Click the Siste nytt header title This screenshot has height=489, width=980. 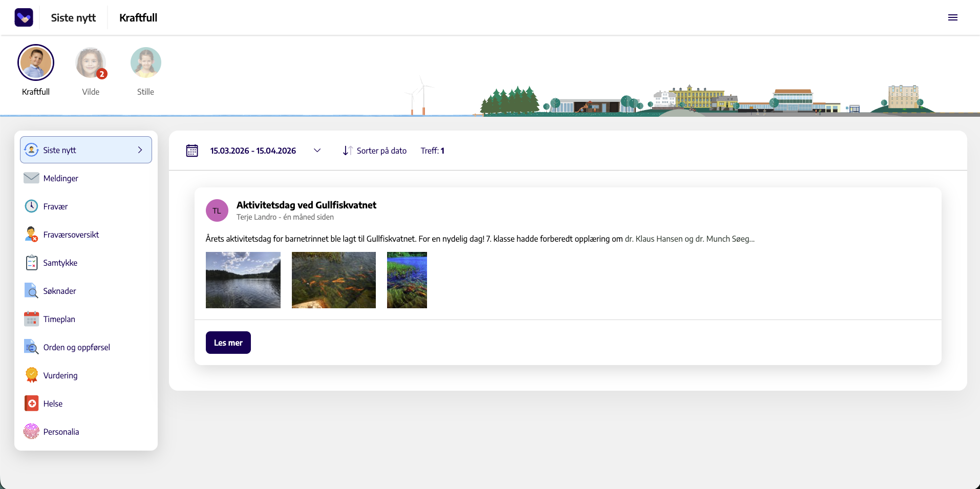73,17
